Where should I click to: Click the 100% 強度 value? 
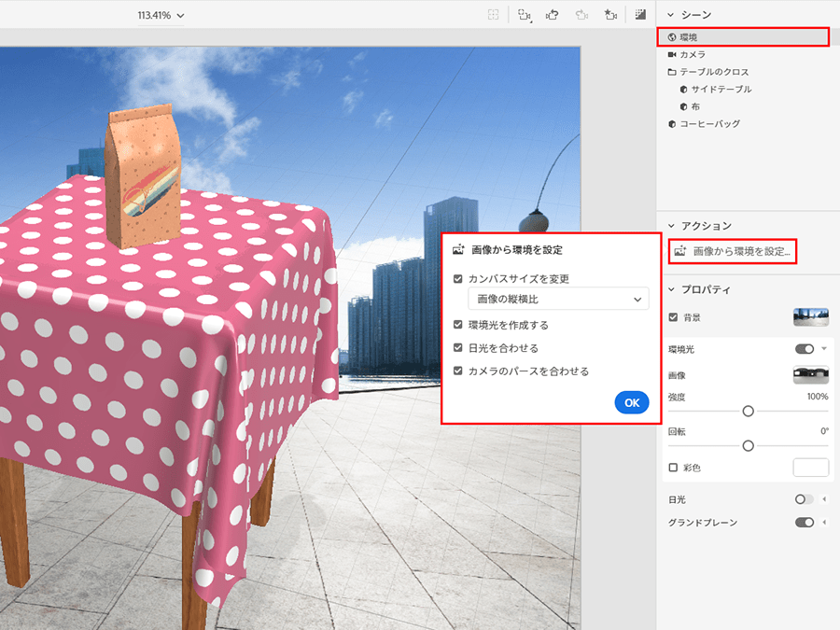(818, 397)
